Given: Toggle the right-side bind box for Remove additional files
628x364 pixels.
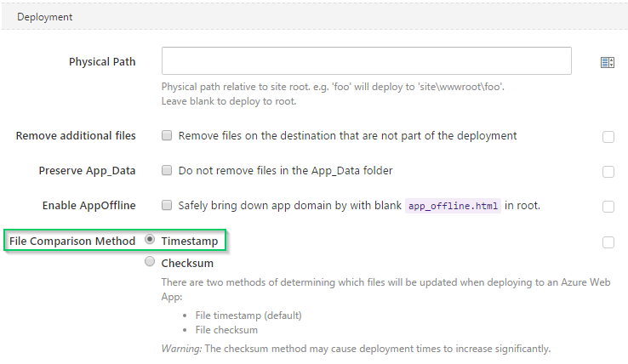Looking at the screenshot, I should pyautogui.click(x=608, y=137).
